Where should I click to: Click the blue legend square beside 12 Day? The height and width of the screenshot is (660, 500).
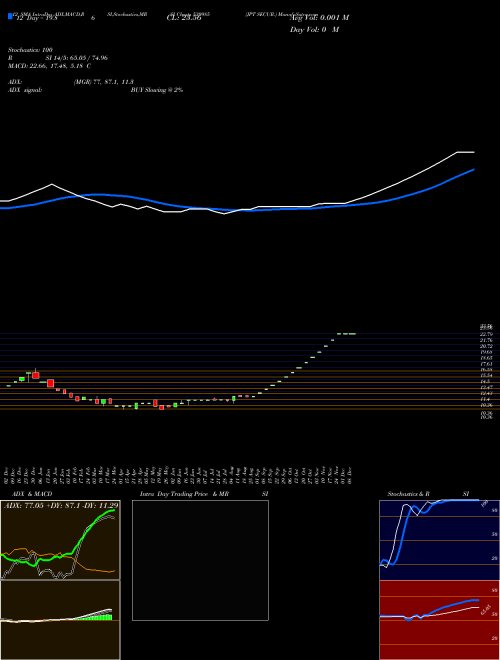[x=10, y=17]
